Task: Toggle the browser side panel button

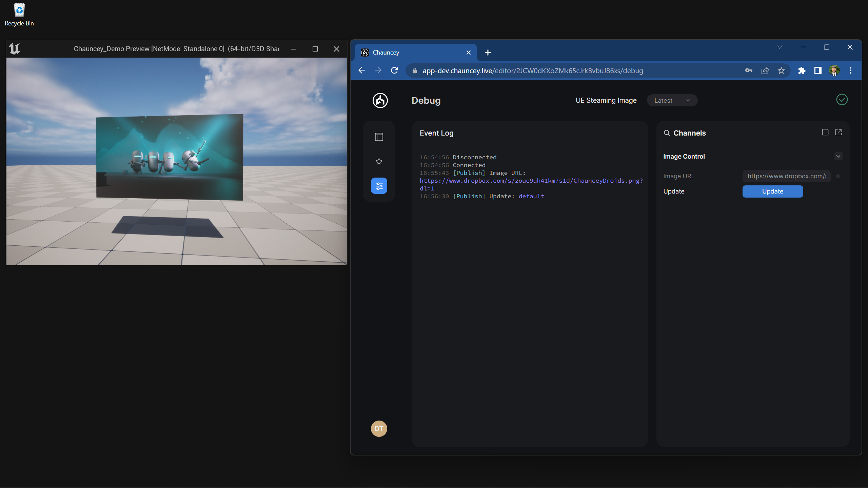Action: tap(818, 70)
